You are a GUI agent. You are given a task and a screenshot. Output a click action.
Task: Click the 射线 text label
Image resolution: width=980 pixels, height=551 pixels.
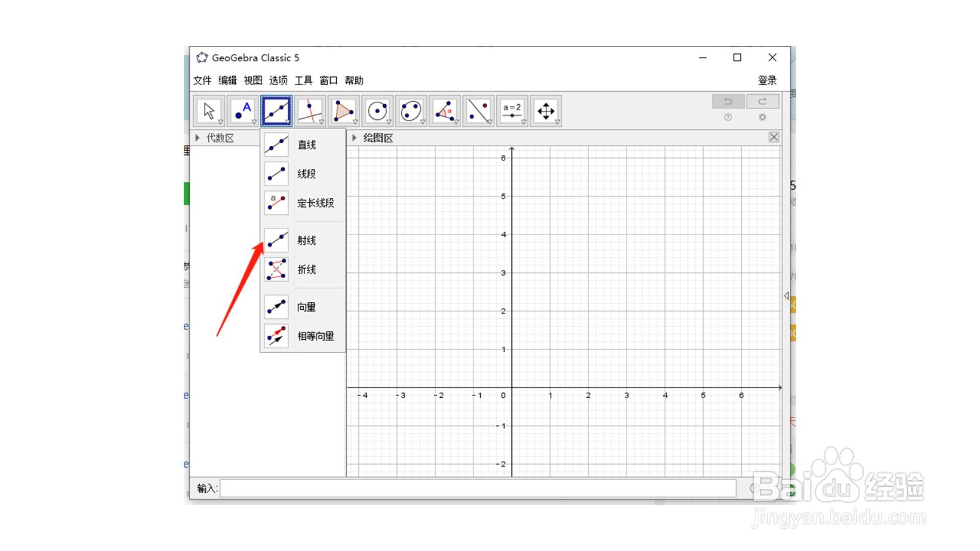(x=307, y=240)
